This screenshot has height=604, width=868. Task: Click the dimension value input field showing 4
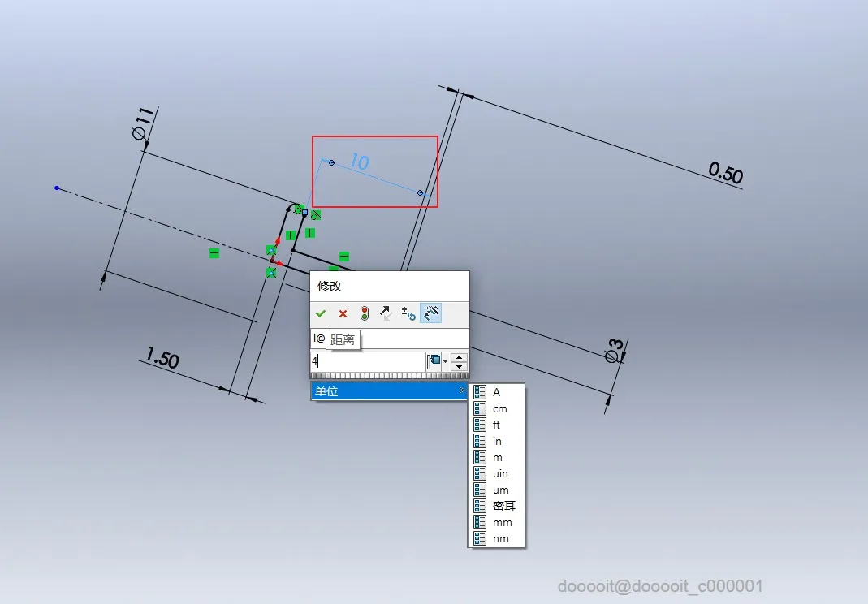point(368,361)
